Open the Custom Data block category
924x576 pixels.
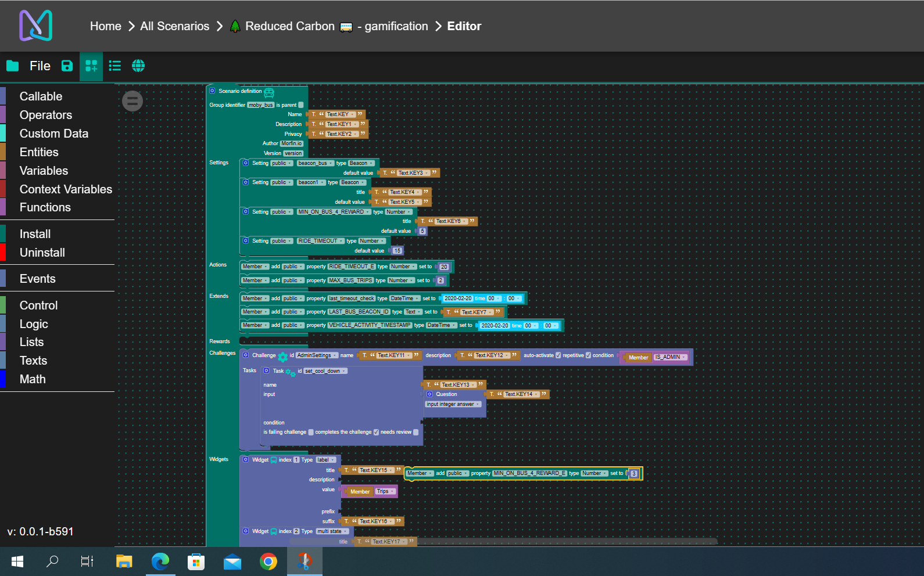point(54,134)
